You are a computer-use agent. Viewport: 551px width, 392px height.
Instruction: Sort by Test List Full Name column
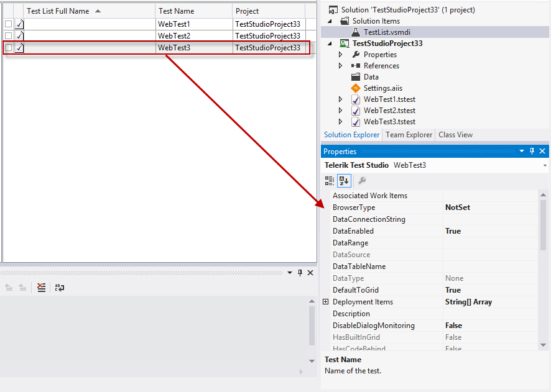click(x=90, y=11)
